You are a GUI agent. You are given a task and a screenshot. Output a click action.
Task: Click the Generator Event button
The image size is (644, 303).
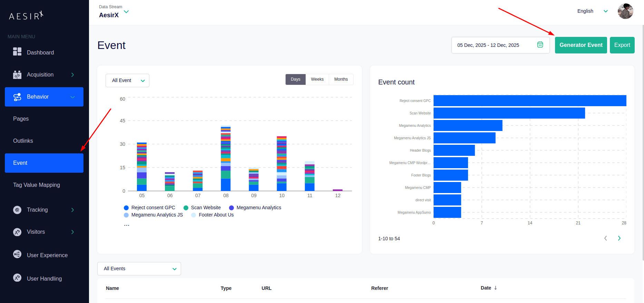[x=581, y=45]
